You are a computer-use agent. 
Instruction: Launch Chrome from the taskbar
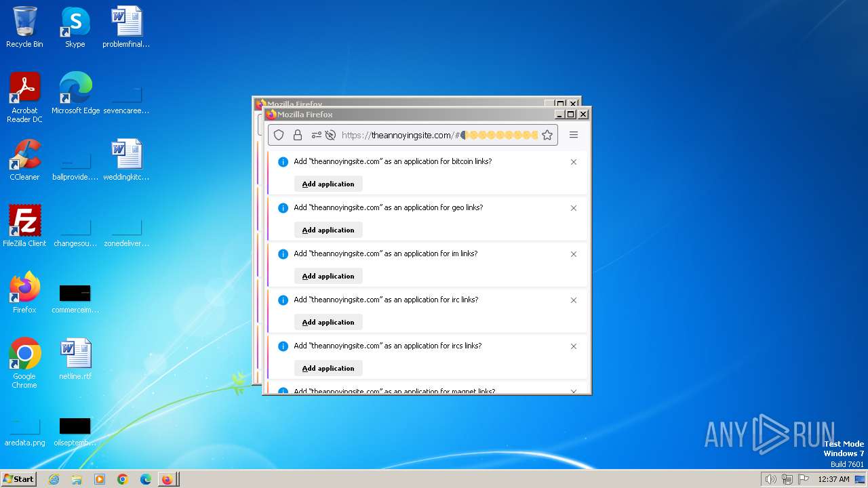click(123, 479)
